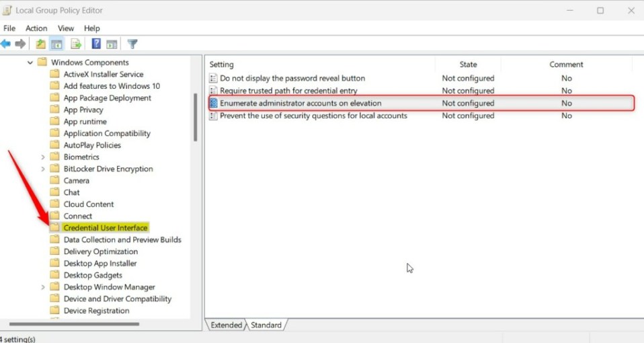Click the Delivery Optimization folder icon

tap(54, 252)
